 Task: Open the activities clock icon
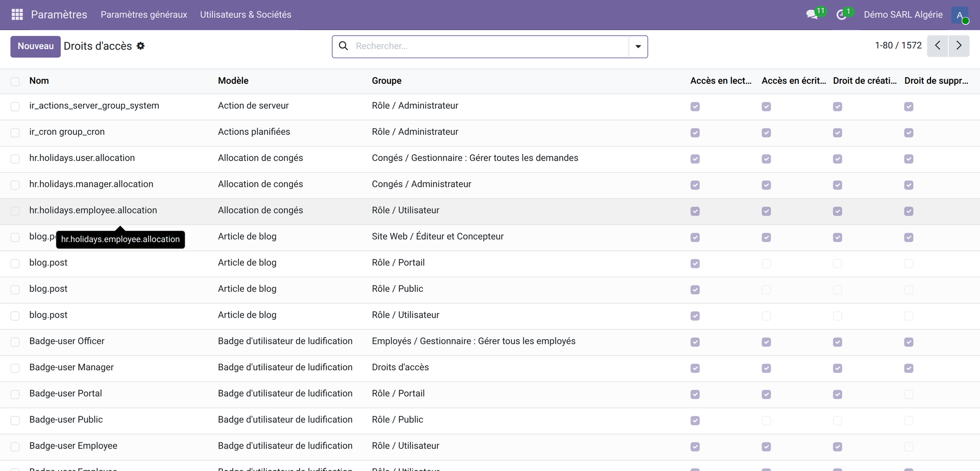[842, 15]
